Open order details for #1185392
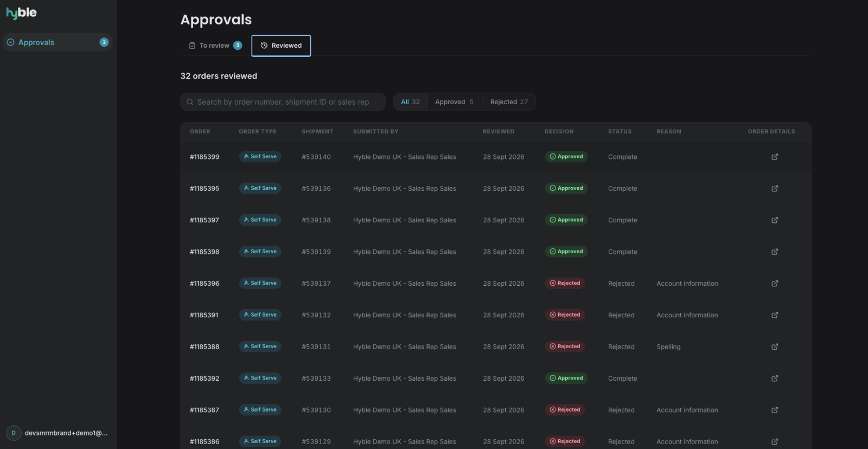The image size is (868, 449). (775, 379)
